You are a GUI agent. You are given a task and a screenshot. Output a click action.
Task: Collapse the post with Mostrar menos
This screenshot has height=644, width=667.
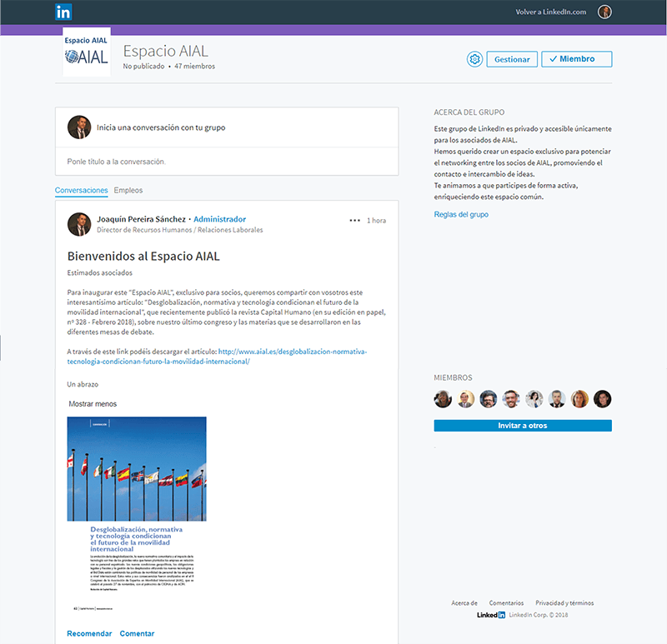click(x=93, y=404)
